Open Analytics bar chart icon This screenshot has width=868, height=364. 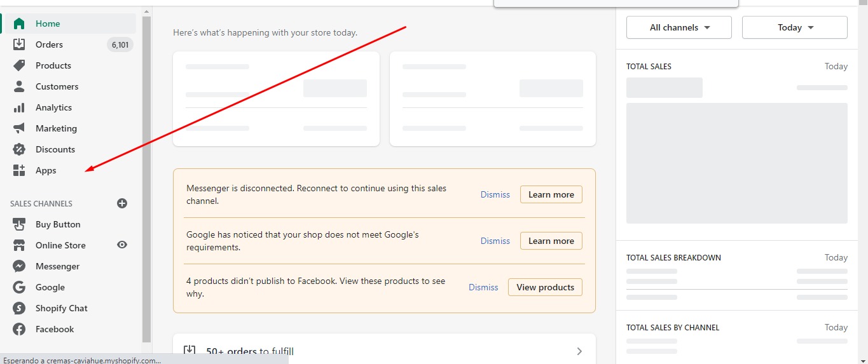pos(19,107)
